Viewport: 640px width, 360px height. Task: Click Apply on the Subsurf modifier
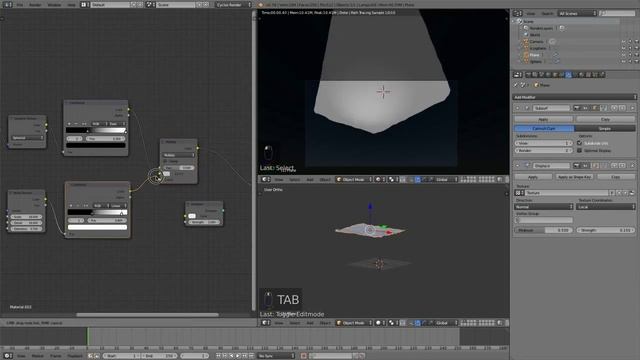tap(544, 119)
